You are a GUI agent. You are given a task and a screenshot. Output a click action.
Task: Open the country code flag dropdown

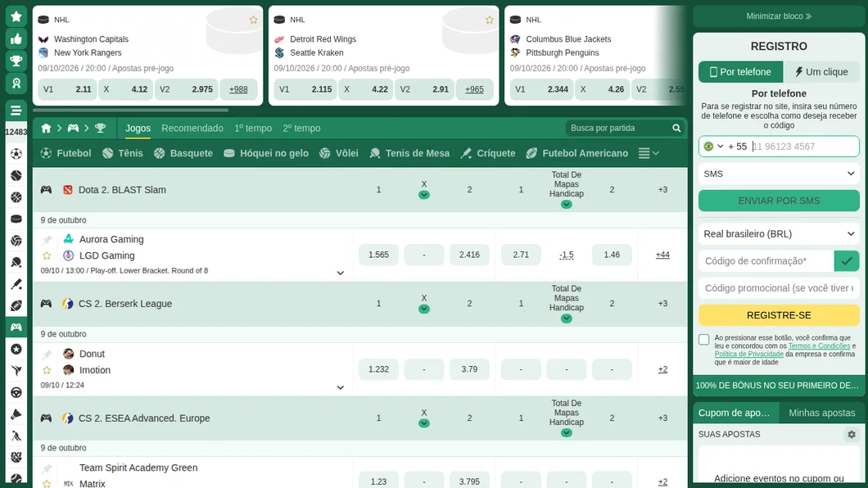tap(712, 147)
